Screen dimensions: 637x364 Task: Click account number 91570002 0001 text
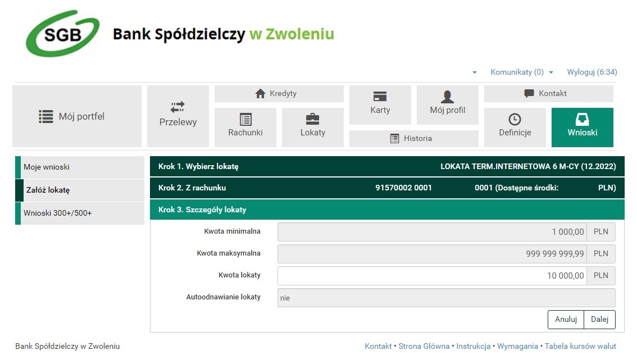coord(403,188)
